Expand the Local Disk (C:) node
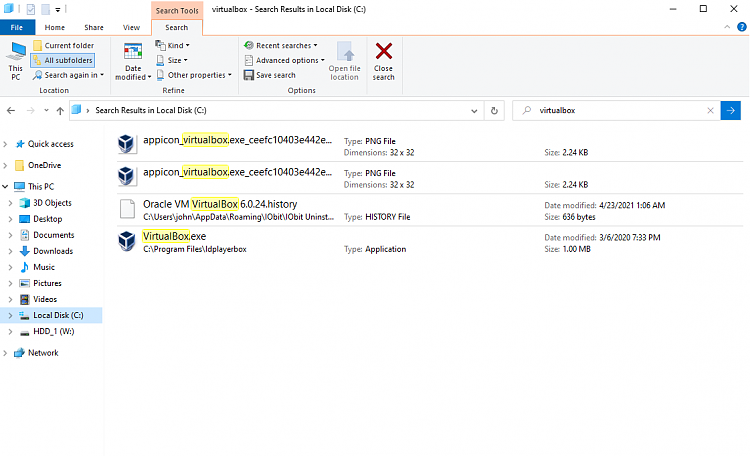The height and width of the screenshot is (456, 750). (11, 315)
